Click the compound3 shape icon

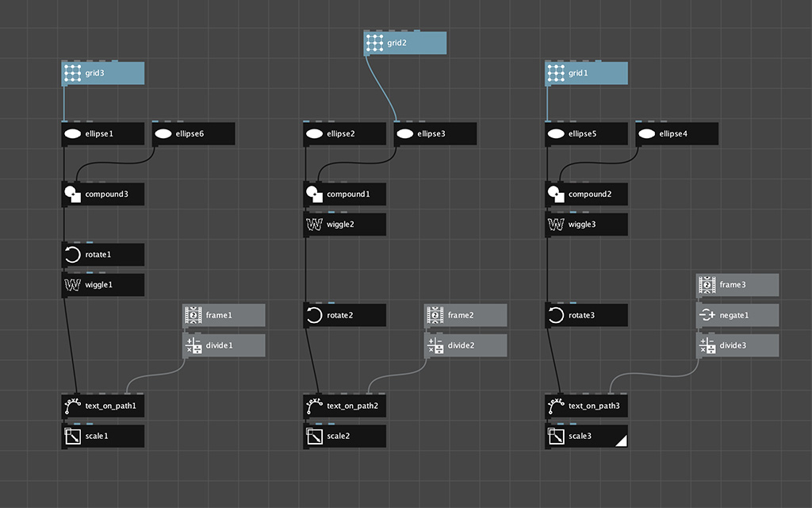tap(72, 194)
